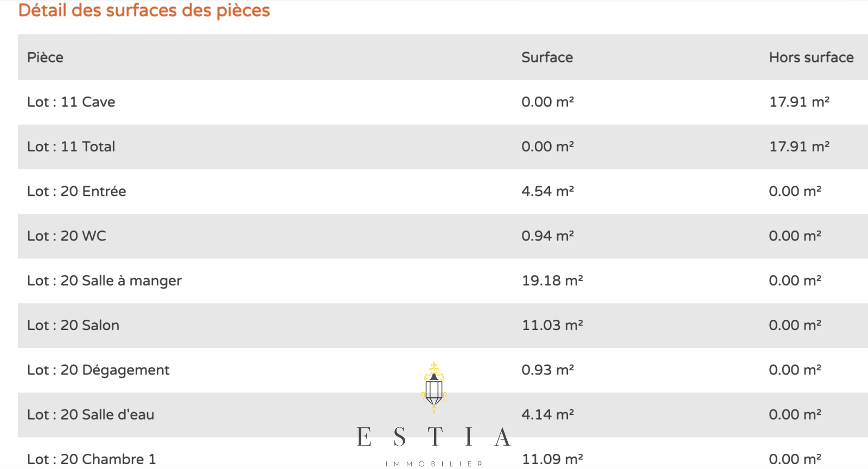Click the "Lot : 20 Chambre 1" row label
868x469 pixels.
92,459
